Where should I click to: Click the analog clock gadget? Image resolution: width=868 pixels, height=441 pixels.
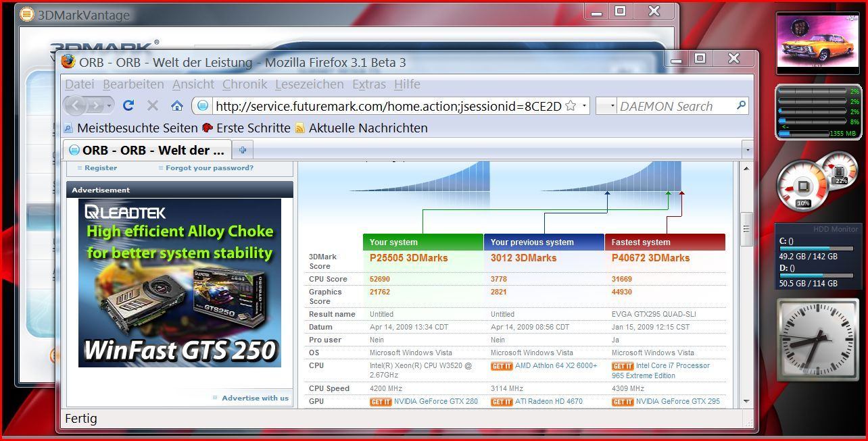[x=817, y=340]
